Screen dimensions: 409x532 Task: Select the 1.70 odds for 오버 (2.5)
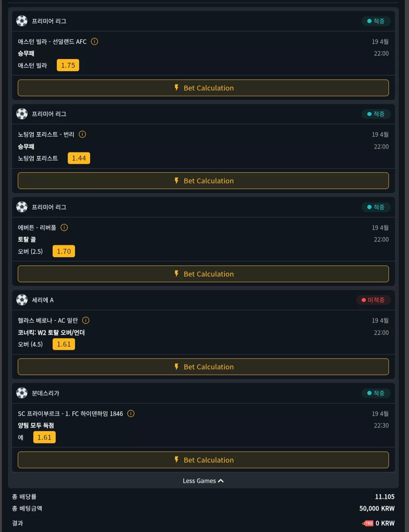[x=64, y=251]
